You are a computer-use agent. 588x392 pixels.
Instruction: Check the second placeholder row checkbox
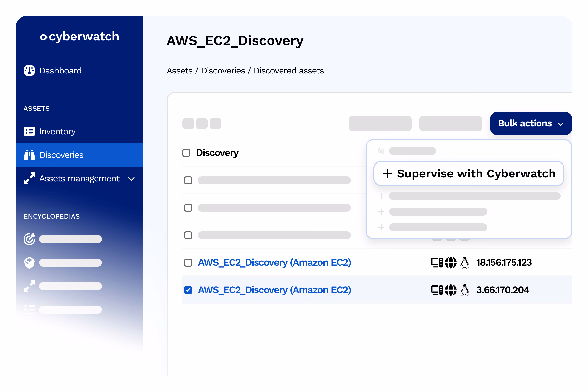[188, 208]
